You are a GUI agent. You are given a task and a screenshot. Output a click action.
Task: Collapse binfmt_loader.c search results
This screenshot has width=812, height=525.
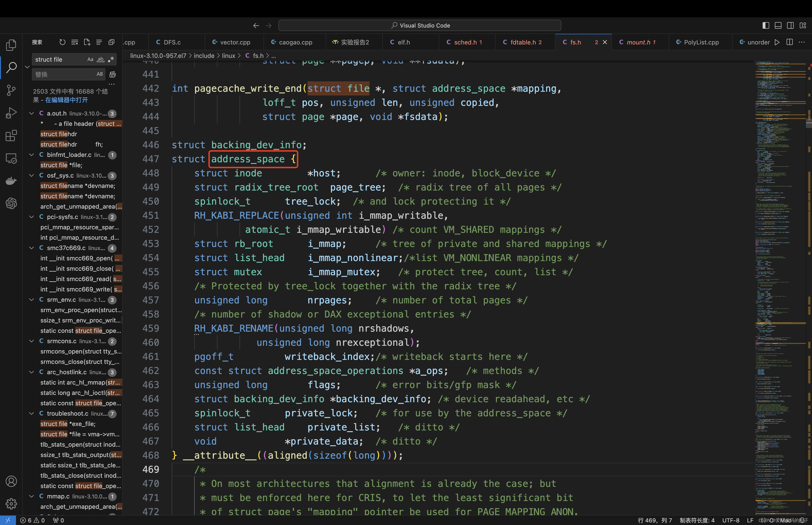pos(31,155)
